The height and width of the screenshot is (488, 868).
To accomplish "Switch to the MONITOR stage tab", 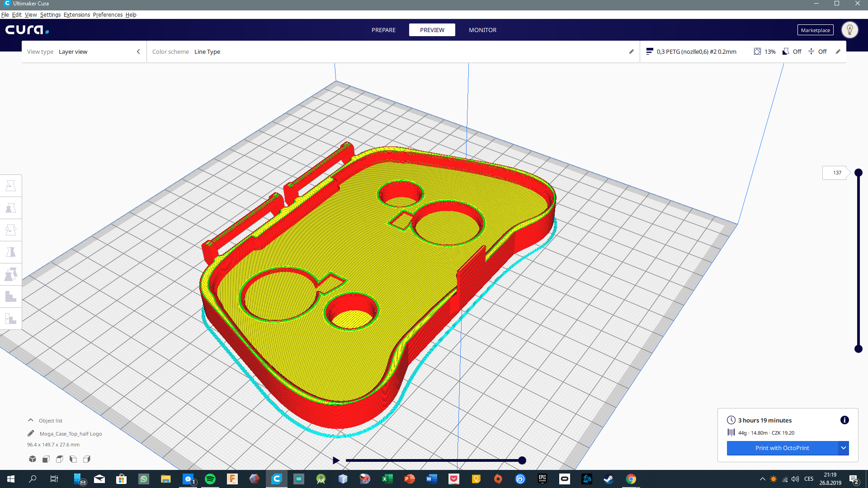I will (482, 30).
